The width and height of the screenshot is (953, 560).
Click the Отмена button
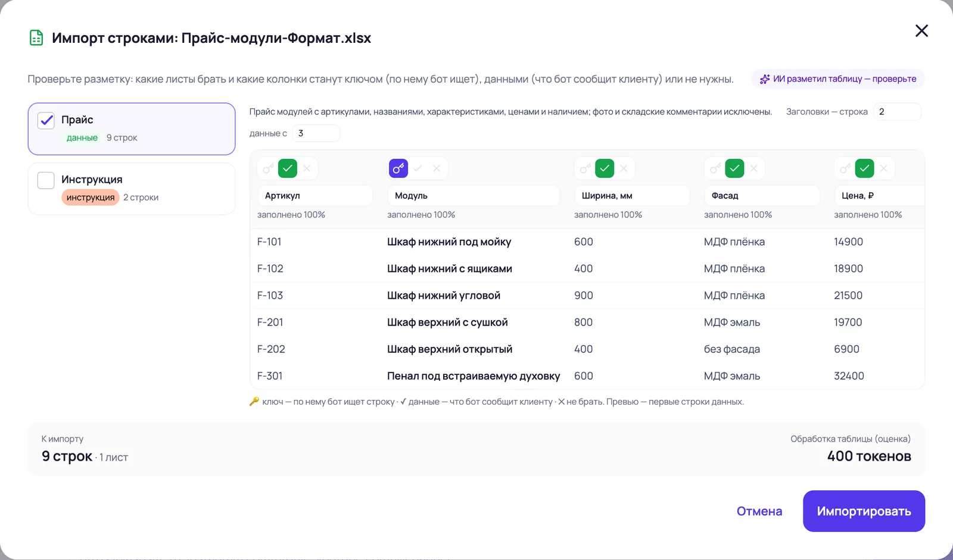tap(759, 511)
